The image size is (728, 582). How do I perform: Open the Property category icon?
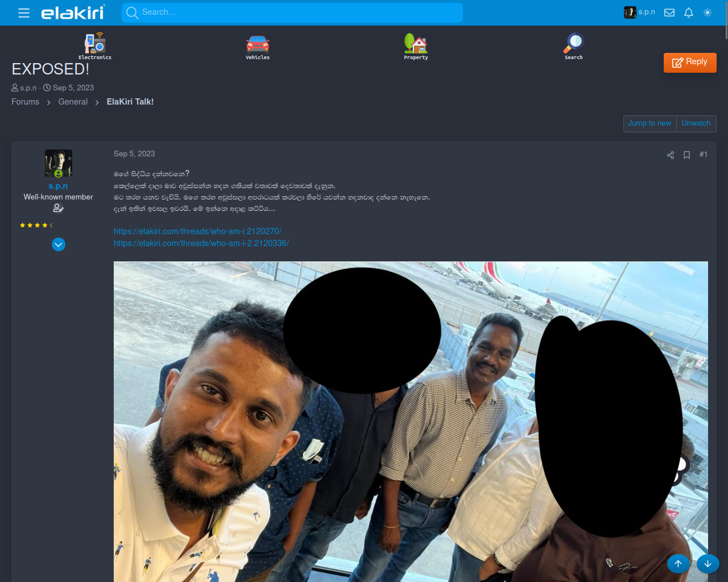pos(416,46)
